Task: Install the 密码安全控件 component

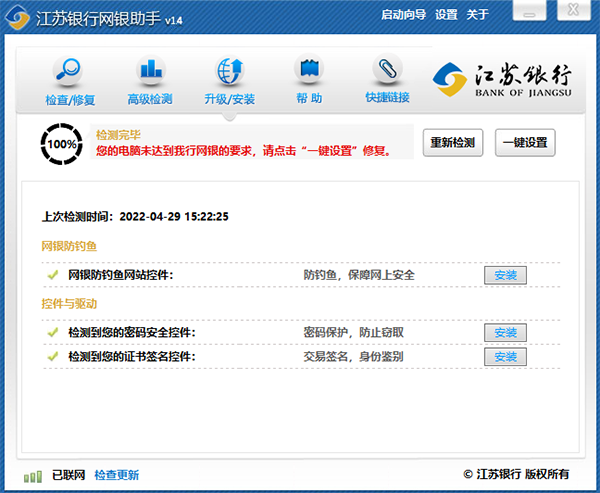Action: pyautogui.click(x=505, y=333)
